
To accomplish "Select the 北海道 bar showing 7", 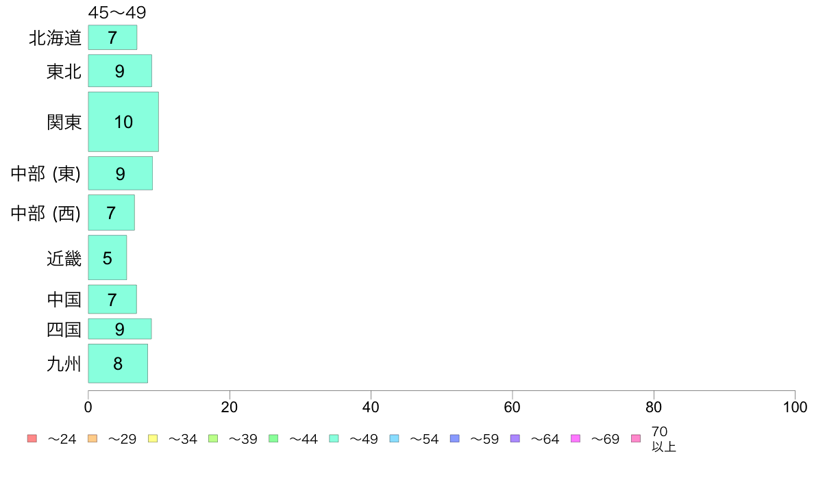I will [x=112, y=38].
